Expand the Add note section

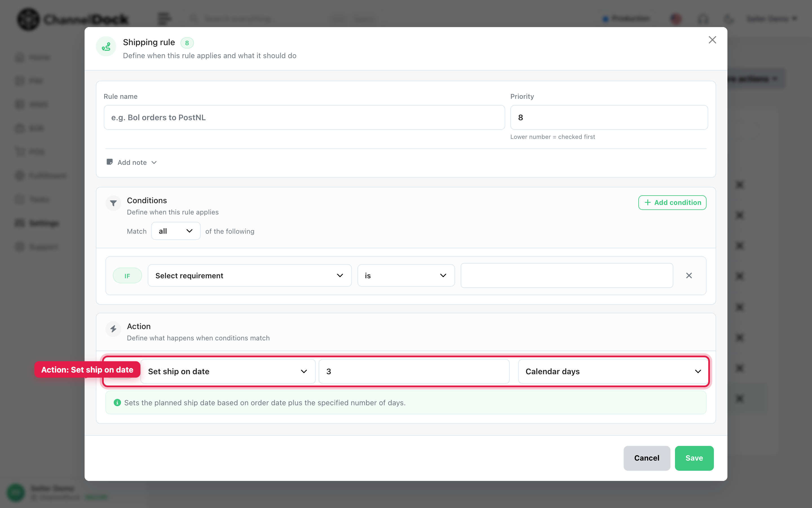[x=132, y=162]
